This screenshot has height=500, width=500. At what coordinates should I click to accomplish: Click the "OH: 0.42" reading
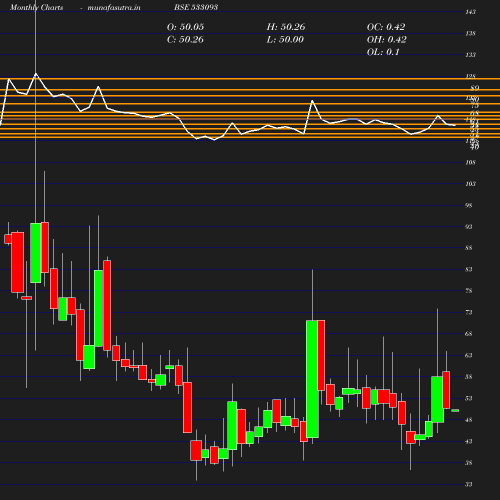coord(387,40)
